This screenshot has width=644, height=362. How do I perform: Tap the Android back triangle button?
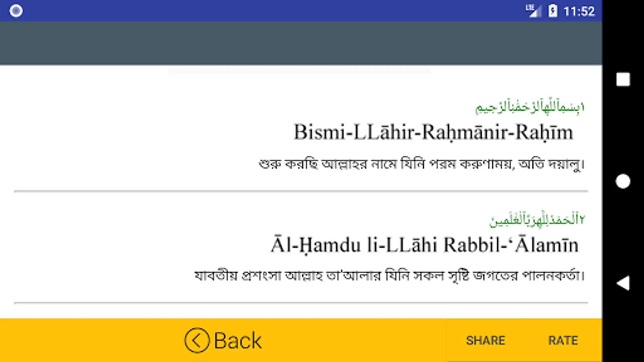pyautogui.click(x=623, y=283)
